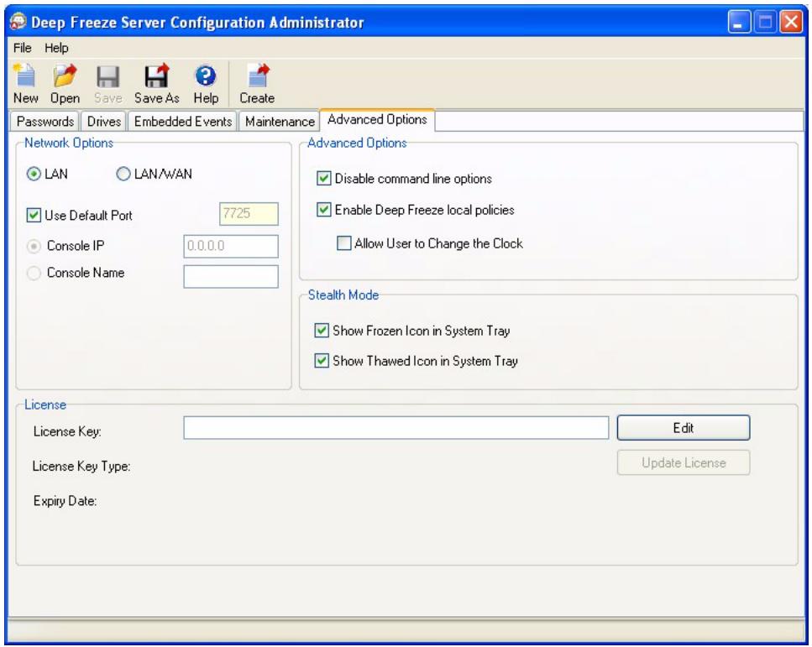The image size is (812, 647).
Task: Close the Configuration Administrator window
Action: (791, 23)
